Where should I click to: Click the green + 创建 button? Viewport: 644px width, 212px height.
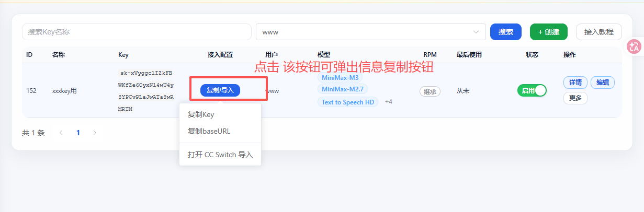coord(549,32)
